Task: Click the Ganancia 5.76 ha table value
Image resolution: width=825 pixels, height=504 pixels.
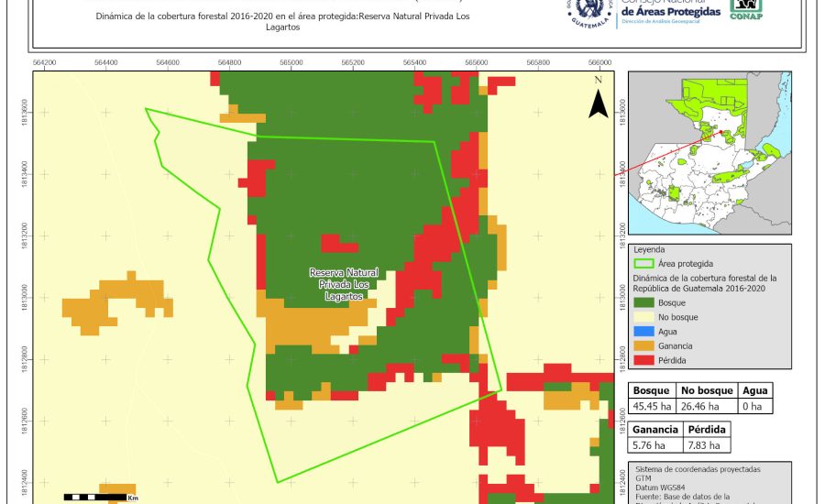Action: tap(654, 445)
